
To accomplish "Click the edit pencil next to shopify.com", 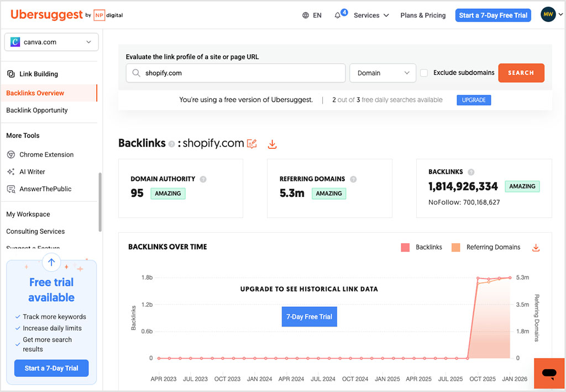I will click(252, 143).
